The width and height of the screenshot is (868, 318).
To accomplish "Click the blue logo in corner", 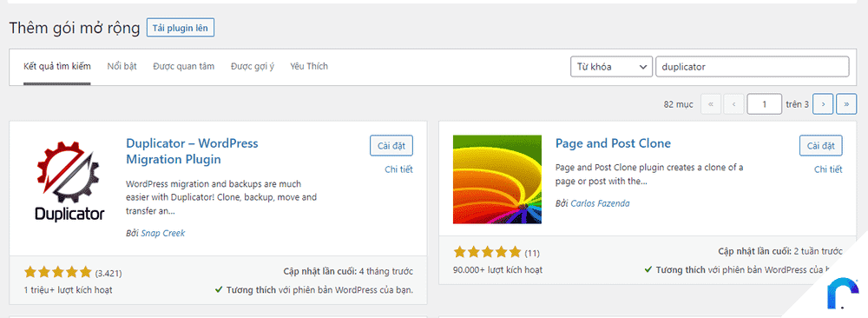I will [x=843, y=293].
